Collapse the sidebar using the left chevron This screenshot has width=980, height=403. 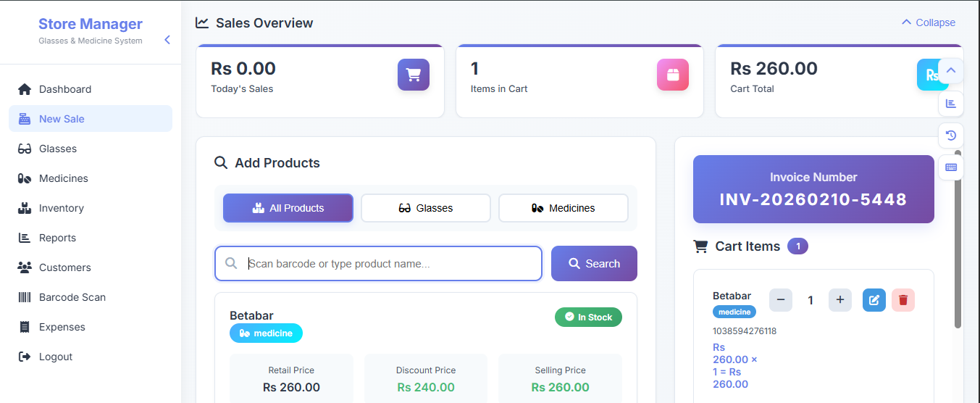click(167, 40)
